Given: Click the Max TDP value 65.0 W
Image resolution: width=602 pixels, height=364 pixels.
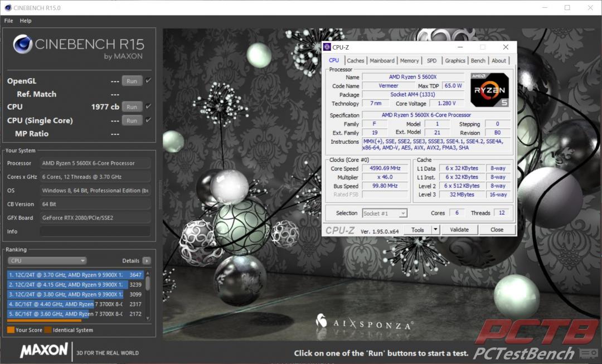Looking at the screenshot, I should tap(453, 86).
